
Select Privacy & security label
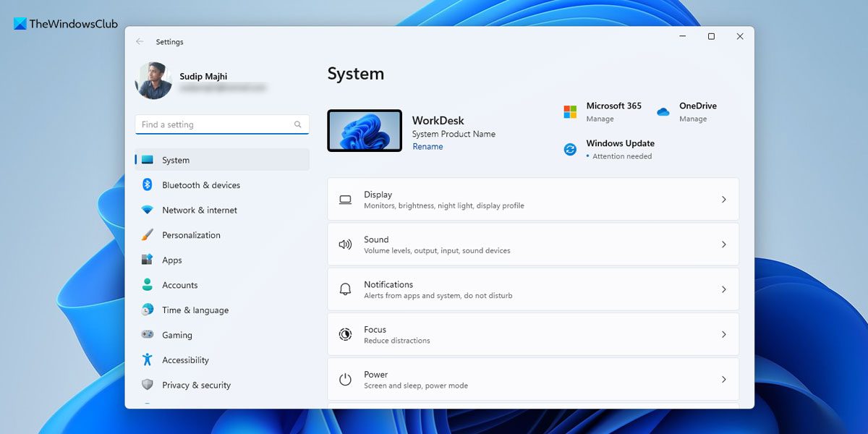pos(196,386)
